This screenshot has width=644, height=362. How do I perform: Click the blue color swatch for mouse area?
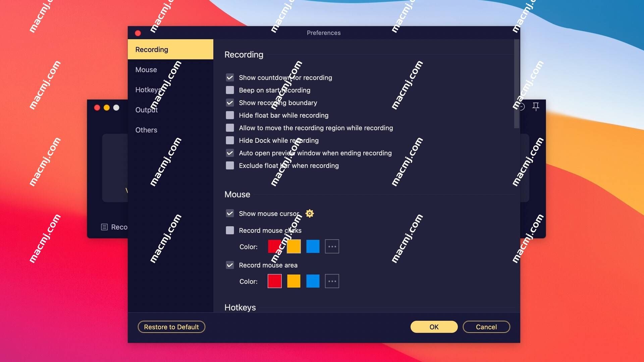[313, 281]
